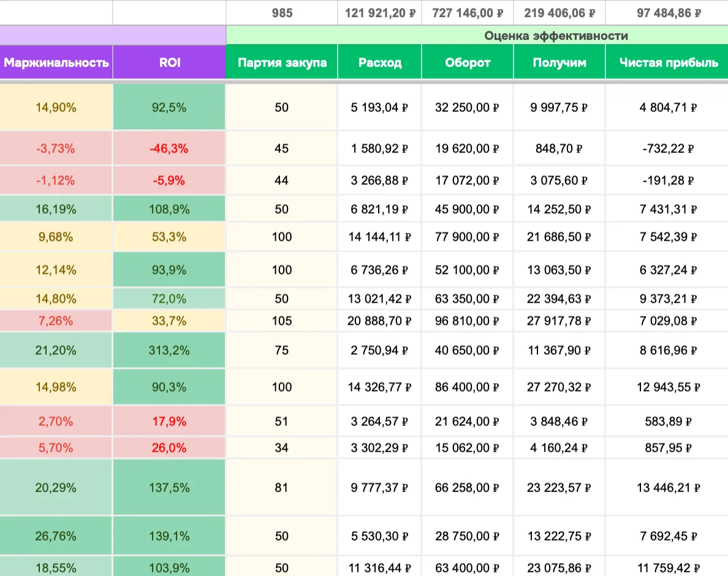The width and height of the screenshot is (728, 576).
Task: Click purchase batch cell showing 105
Action: [282, 320]
